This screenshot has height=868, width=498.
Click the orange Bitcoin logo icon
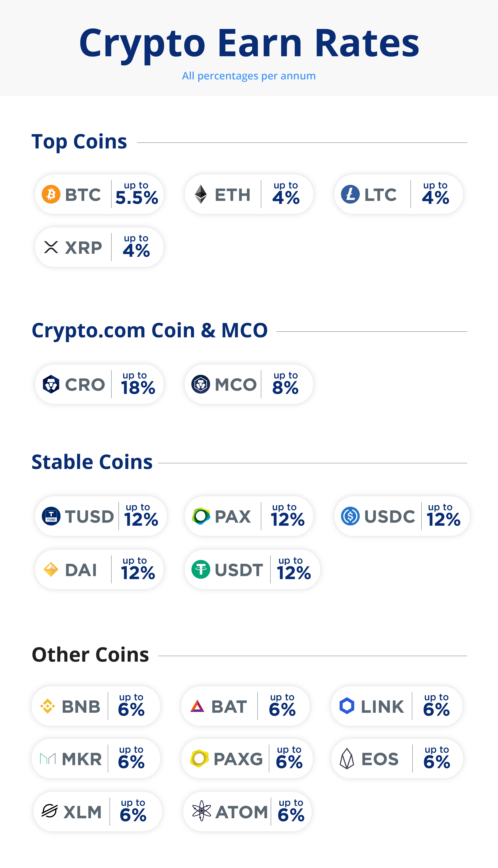[x=51, y=194]
